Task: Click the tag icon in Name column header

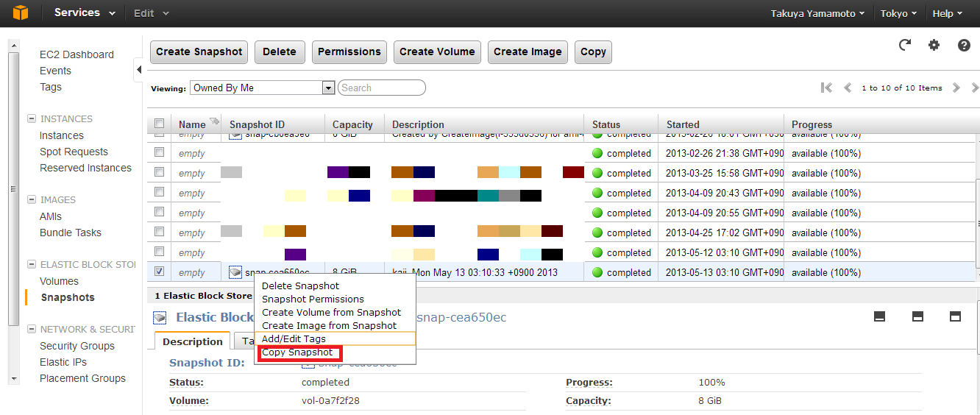Action: (214, 121)
